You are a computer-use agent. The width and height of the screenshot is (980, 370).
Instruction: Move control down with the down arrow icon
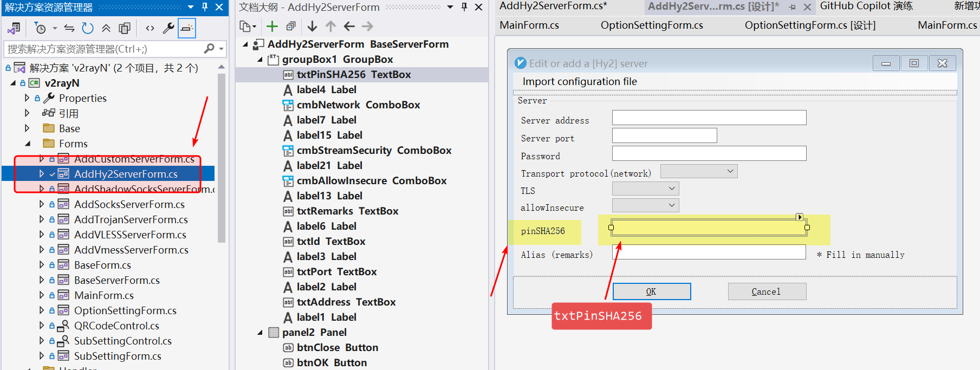[x=312, y=27]
